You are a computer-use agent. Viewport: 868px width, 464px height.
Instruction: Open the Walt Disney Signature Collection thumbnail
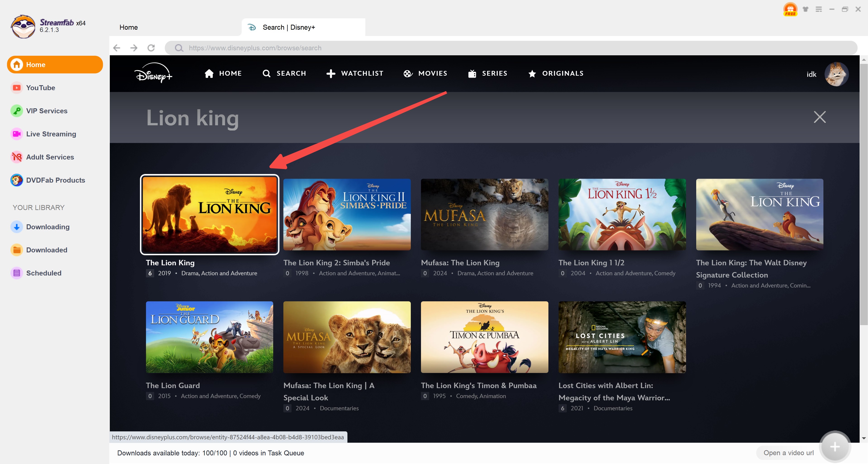(x=760, y=215)
